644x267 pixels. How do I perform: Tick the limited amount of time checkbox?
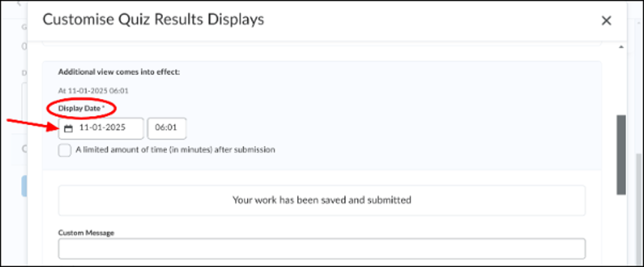tap(64, 151)
